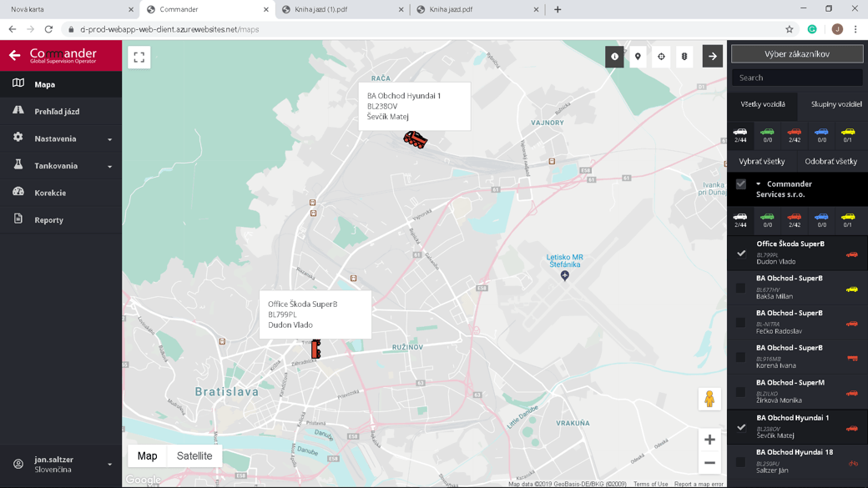Check the box for Korená Ivana vehicle

740,357
